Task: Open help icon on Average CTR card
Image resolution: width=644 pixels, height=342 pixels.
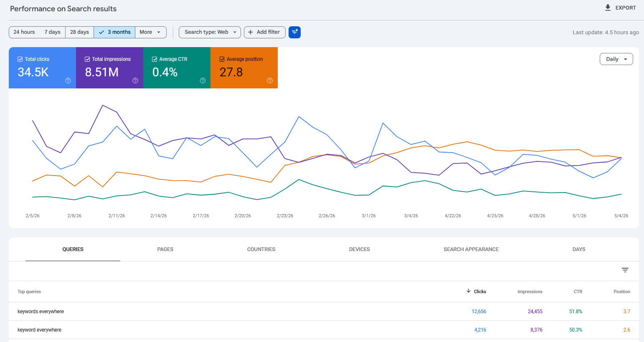Action: [x=203, y=80]
